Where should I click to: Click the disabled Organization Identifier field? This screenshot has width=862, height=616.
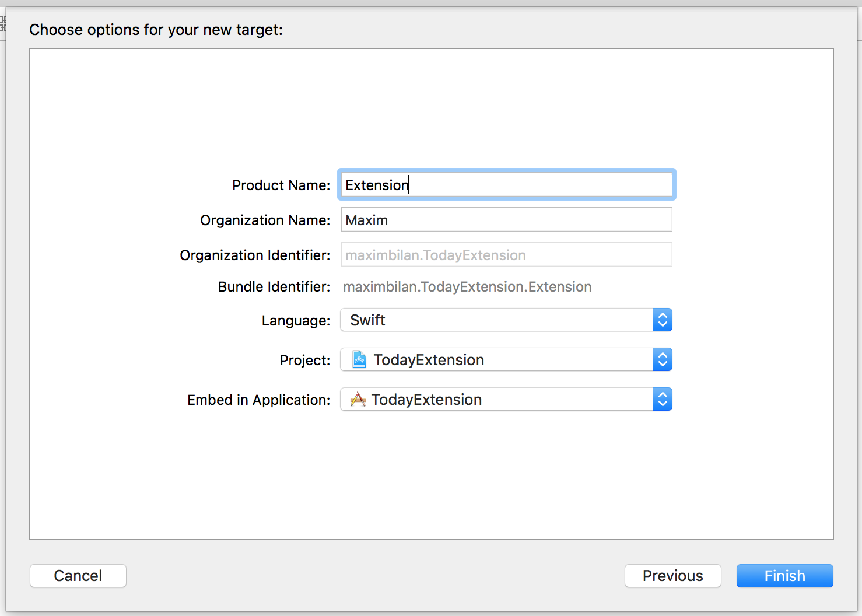click(506, 255)
